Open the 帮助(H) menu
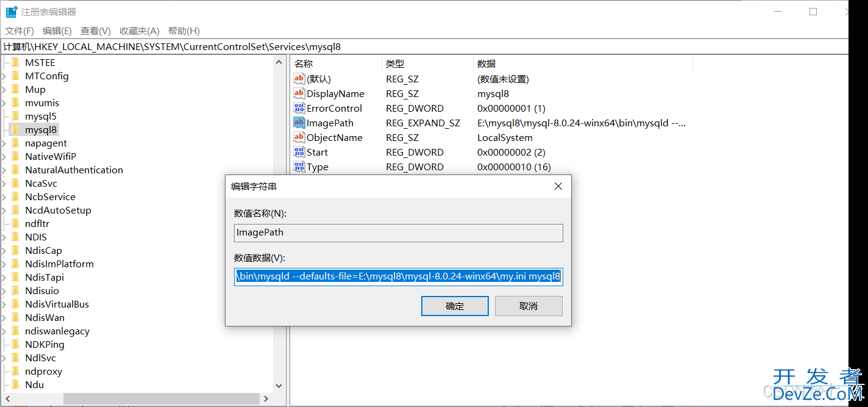 [x=184, y=31]
